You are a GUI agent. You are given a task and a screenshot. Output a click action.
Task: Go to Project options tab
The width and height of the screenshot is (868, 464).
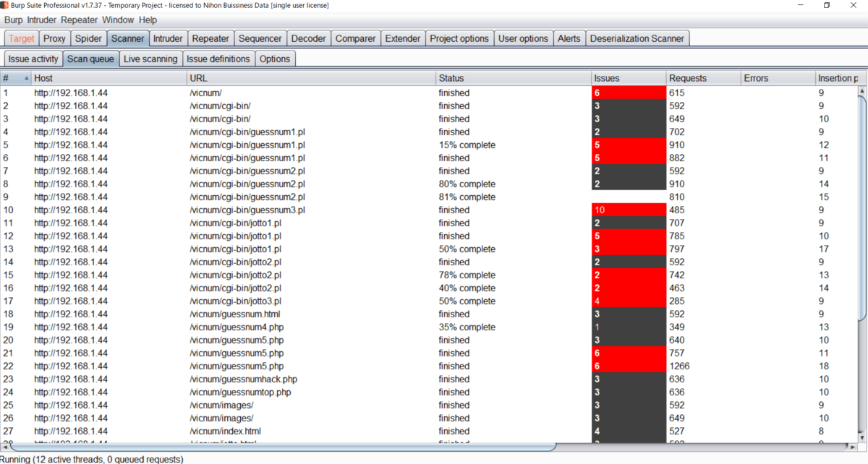coord(459,38)
